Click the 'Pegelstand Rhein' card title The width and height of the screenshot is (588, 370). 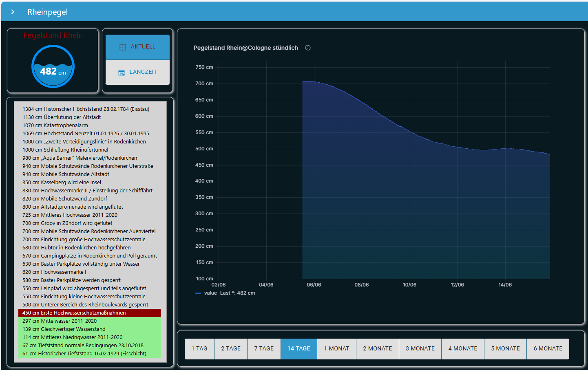pyautogui.click(x=53, y=35)
